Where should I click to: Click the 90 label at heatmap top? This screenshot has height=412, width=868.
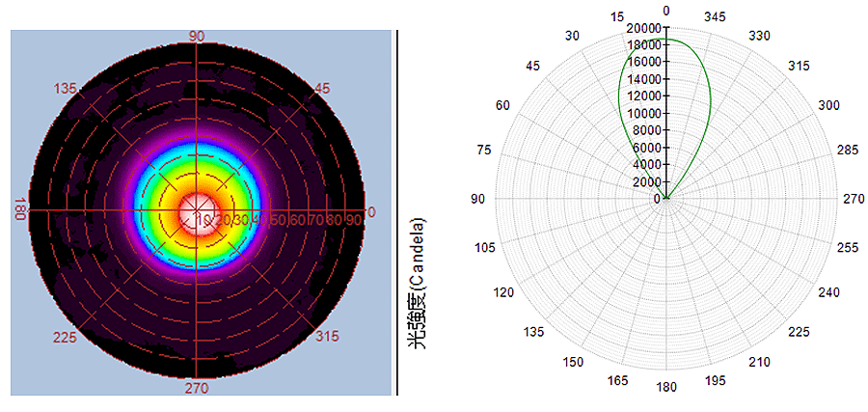click(197, 36)
